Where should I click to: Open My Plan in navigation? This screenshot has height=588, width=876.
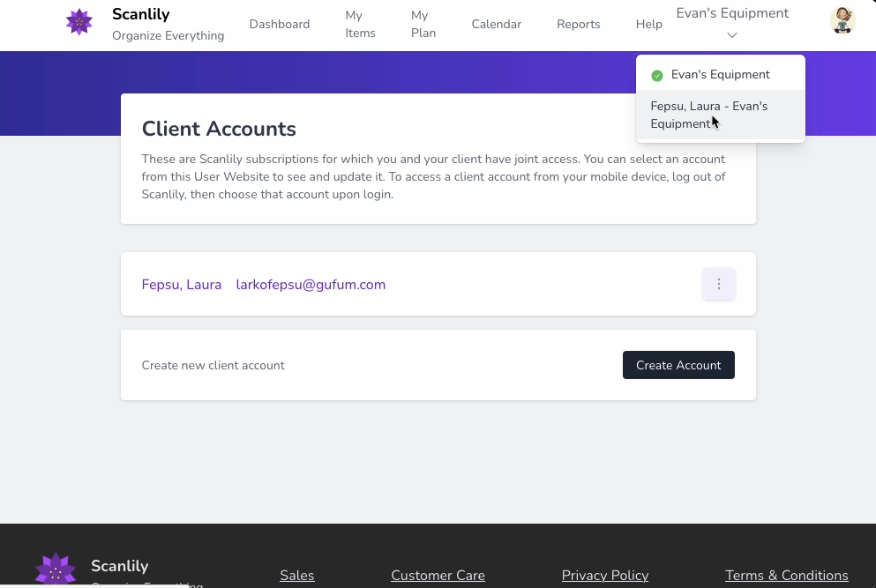pyautogui.click(x=423, y=25)
